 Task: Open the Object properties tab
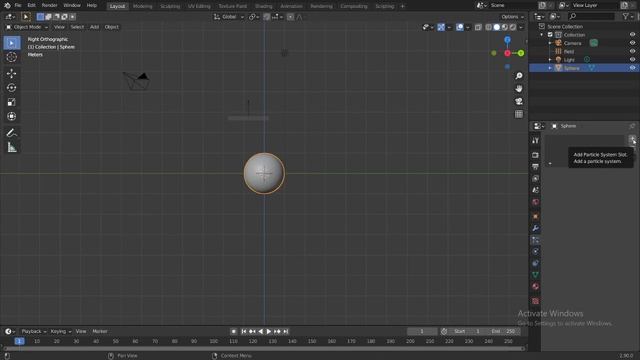tap(536, 216)
